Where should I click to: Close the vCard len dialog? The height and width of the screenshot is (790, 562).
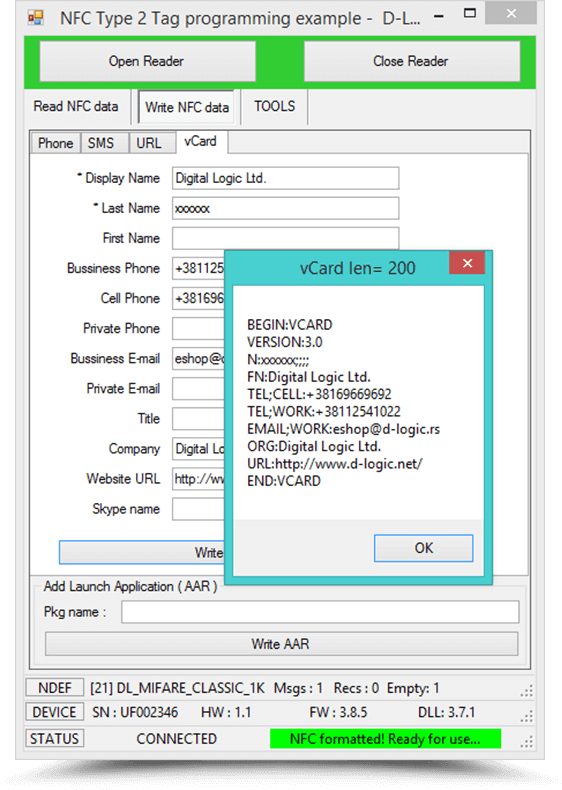[467, 263]
